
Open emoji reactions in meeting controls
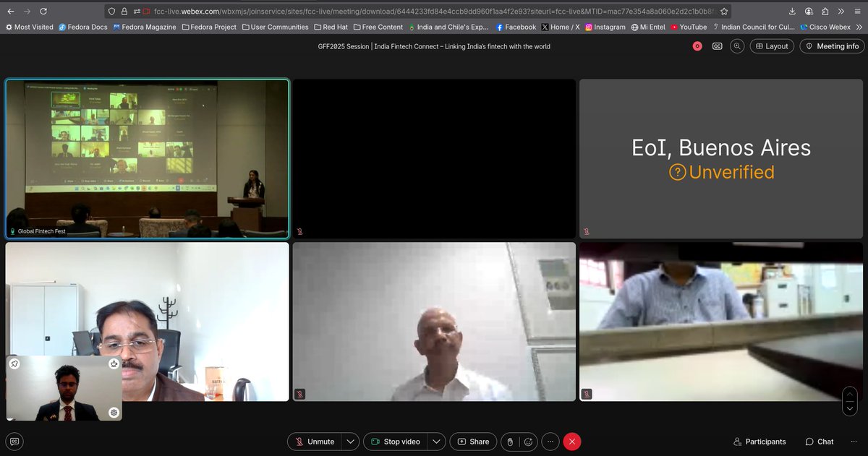pyautogui.click(x=528, y=442)
